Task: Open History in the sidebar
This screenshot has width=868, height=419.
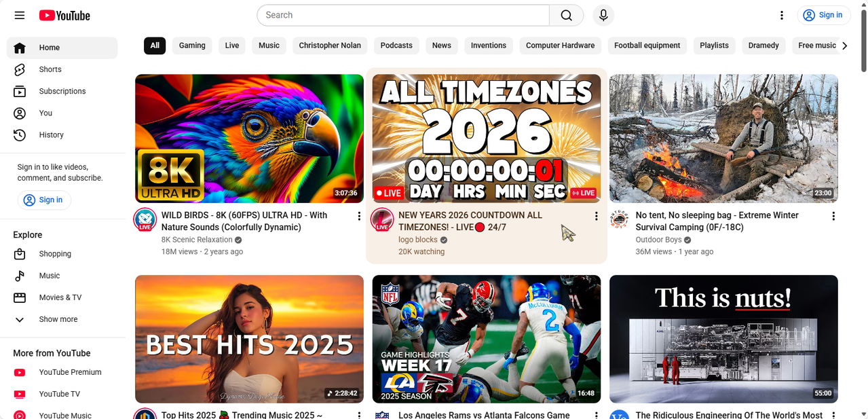Action: pyautogui.click(x=62, y=134)
